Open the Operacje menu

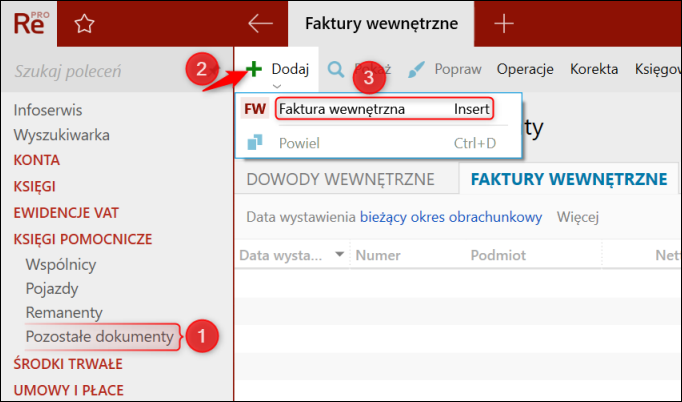[525, 69]
